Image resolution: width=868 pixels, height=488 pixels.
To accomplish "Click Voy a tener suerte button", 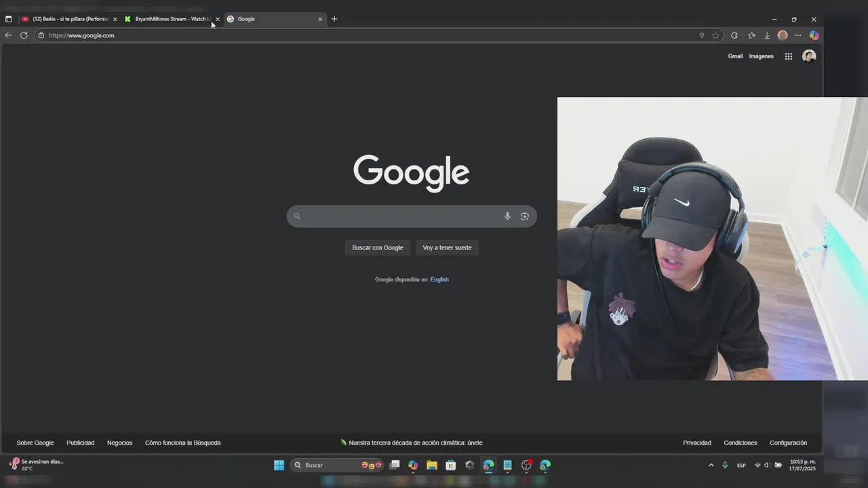I will tap(447, 247).
